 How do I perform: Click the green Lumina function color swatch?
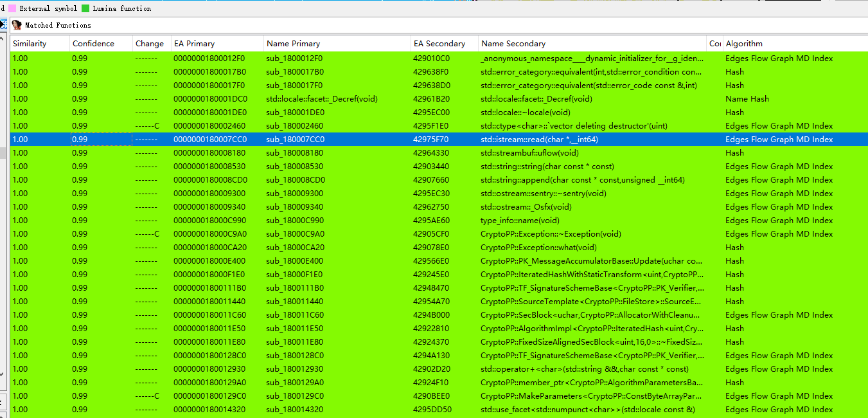(85, 8)
